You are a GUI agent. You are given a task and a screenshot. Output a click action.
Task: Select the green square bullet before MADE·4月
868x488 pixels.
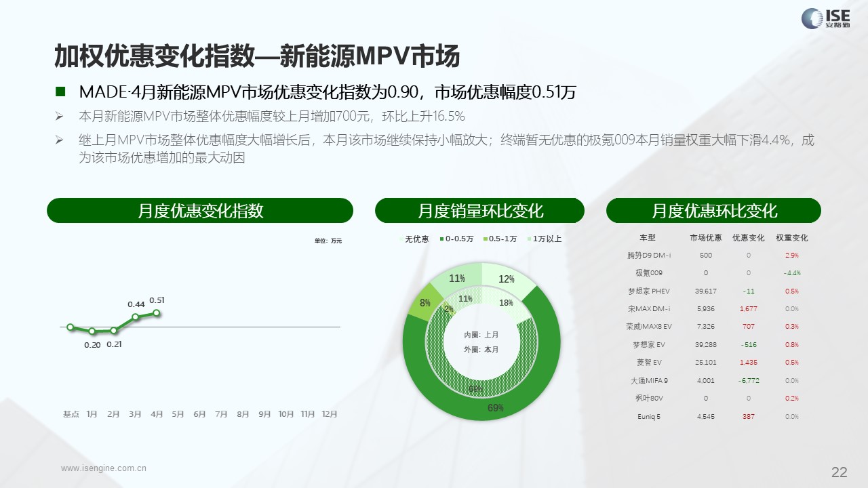[60, 91]
